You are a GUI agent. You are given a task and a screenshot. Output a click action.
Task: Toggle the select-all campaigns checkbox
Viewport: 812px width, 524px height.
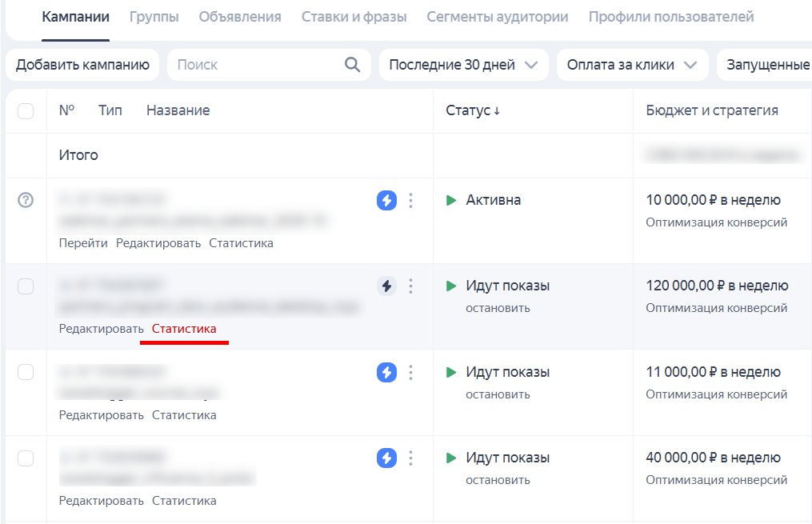click(25, 111)
